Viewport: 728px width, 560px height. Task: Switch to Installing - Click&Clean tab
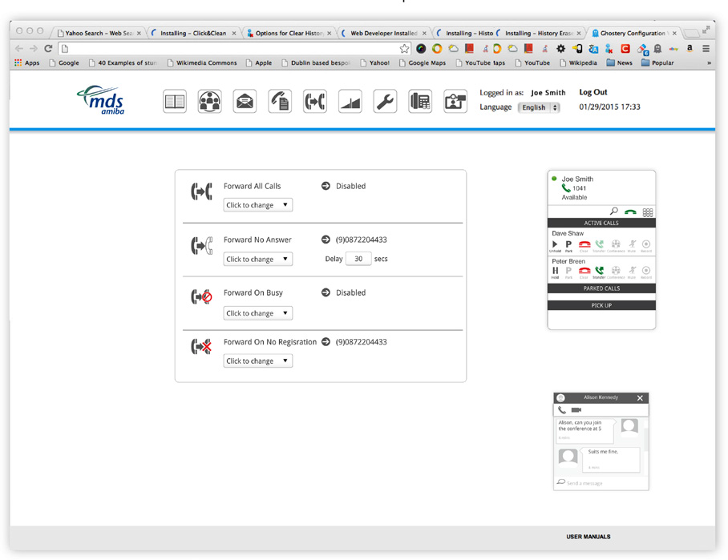pos(193,33)
